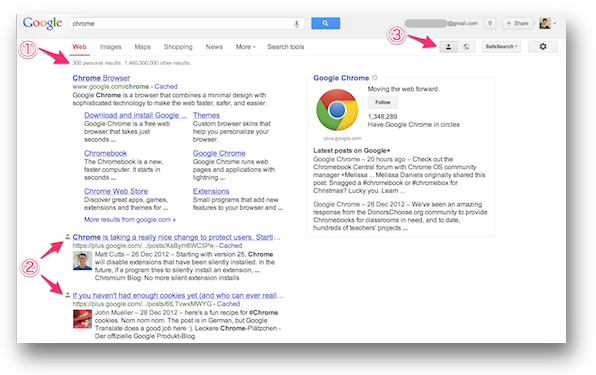Open Search tools
Image resolution: width=596 pixels, height=375 pixels.
(285, 47)
